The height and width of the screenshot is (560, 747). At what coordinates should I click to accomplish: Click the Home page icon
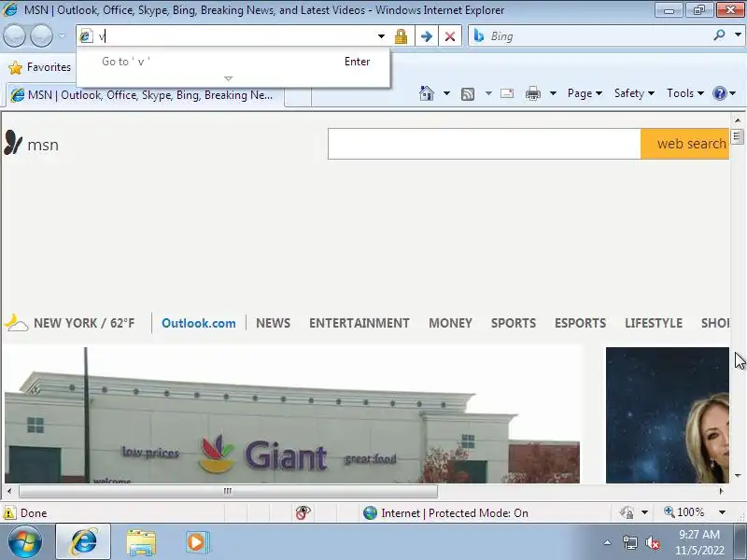[x=427, y=93]
